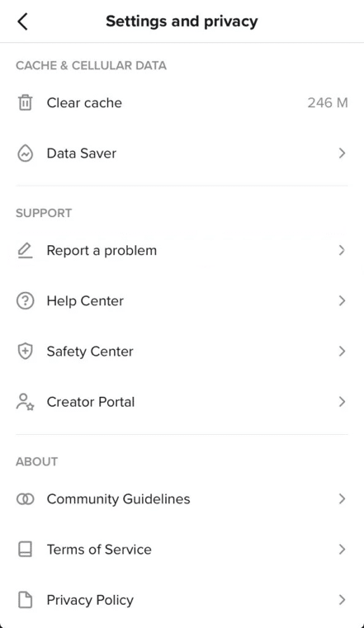
Task: Click the trash can icon for Clear cache
Action: click(x=25, y=102)
